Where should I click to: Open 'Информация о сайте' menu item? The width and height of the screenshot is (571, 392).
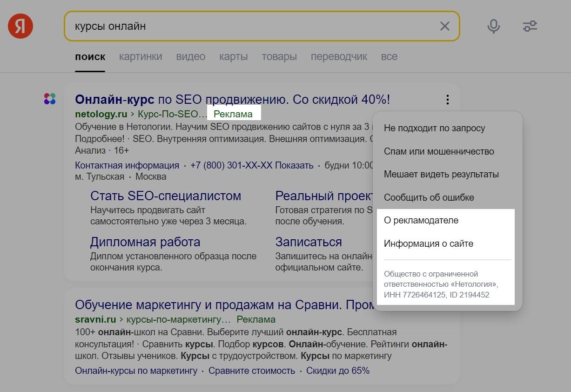pyautogui.click(x=429, y=243)
